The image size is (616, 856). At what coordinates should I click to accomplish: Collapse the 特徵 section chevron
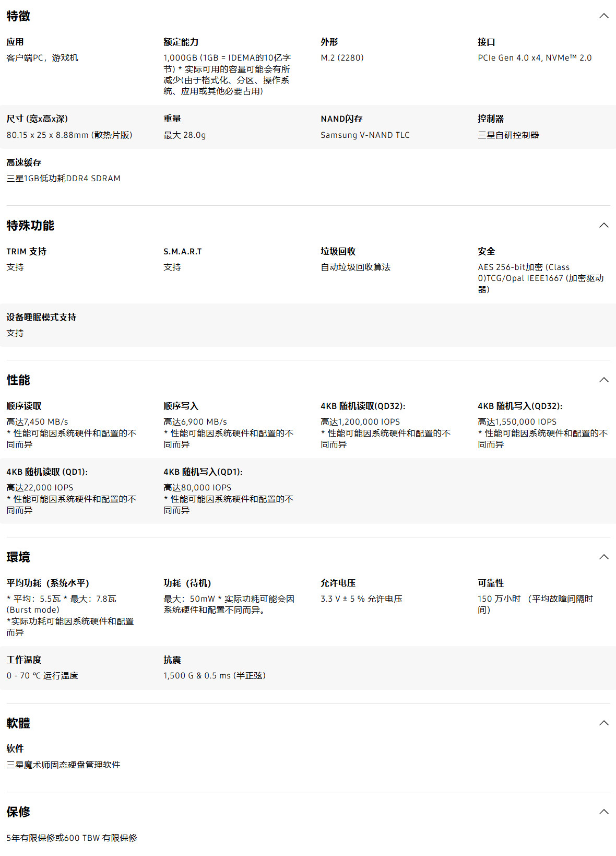[603, 16]
